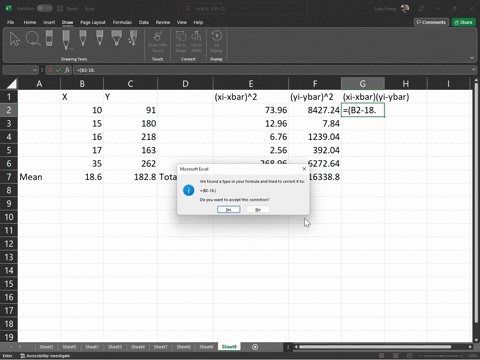Start Ink Replay
Image resolution: width=480 pixels, height=360 pixels.
(x=217, y=41)
